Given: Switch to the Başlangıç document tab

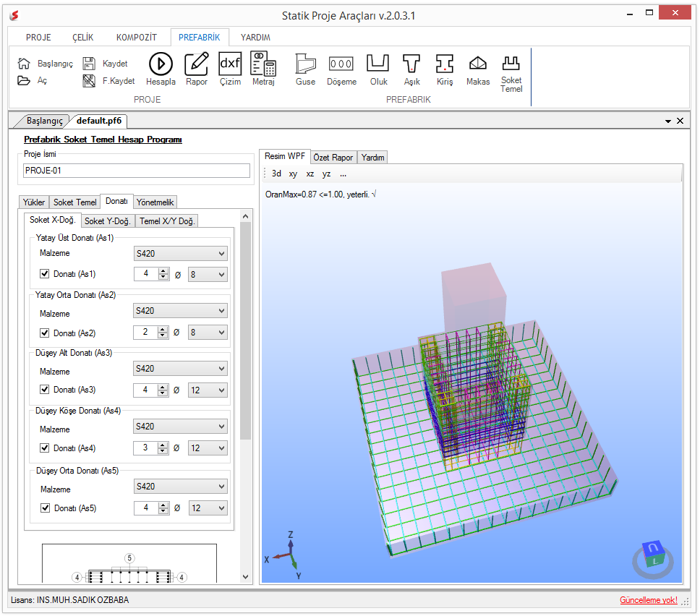Looking at the screenshot, I should [x=44, y=121].
